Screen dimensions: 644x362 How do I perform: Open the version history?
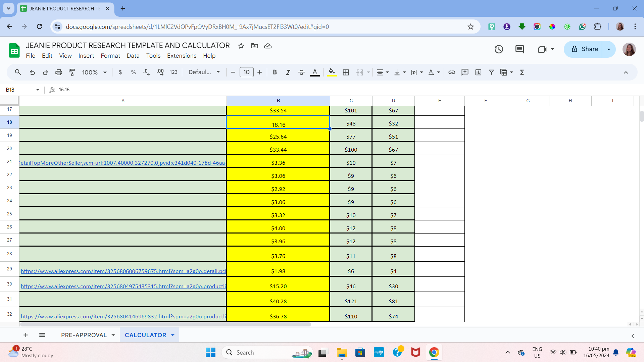(499, 49)
